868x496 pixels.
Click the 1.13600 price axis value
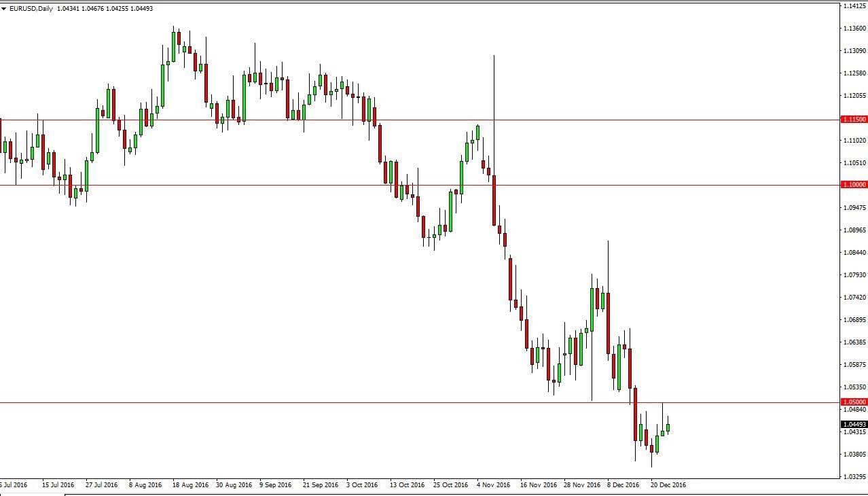(x=854, y=29)
